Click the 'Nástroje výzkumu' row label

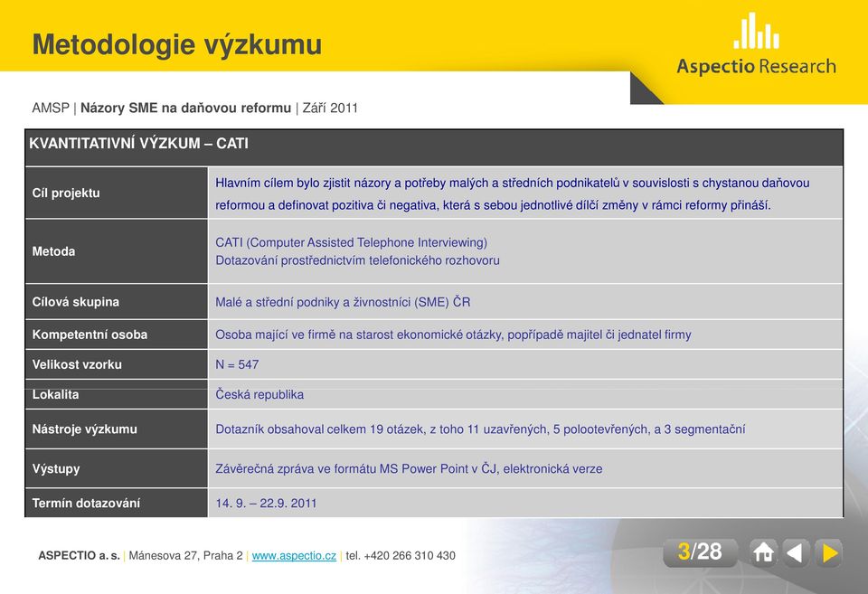[x=85, y=429]
